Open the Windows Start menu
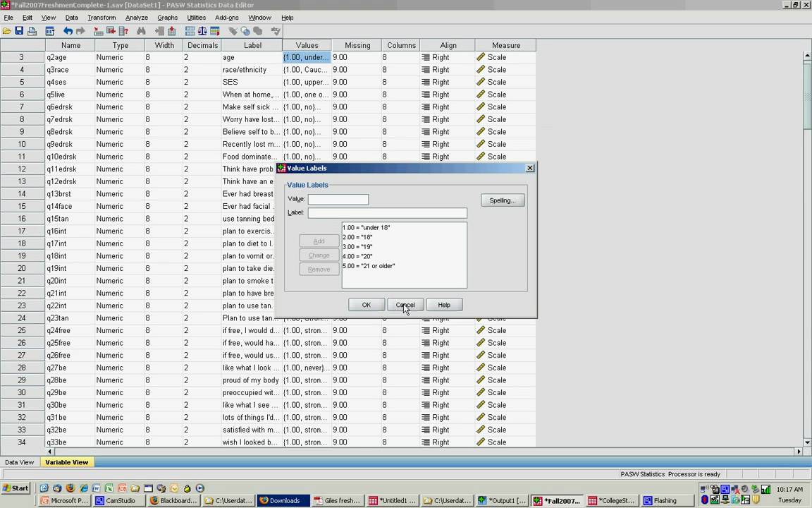812x508 pixels. (x=16, y=488)
